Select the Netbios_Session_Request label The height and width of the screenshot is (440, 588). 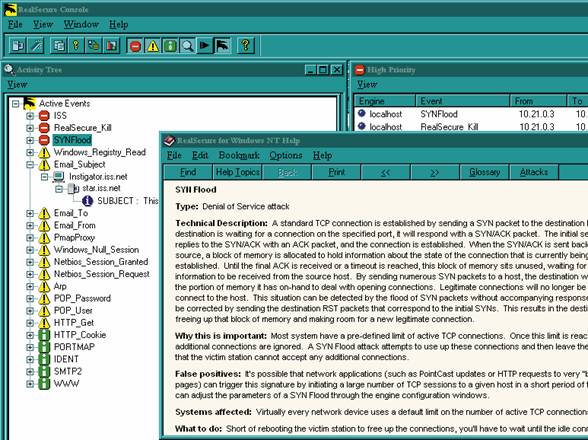pos(102,274)
